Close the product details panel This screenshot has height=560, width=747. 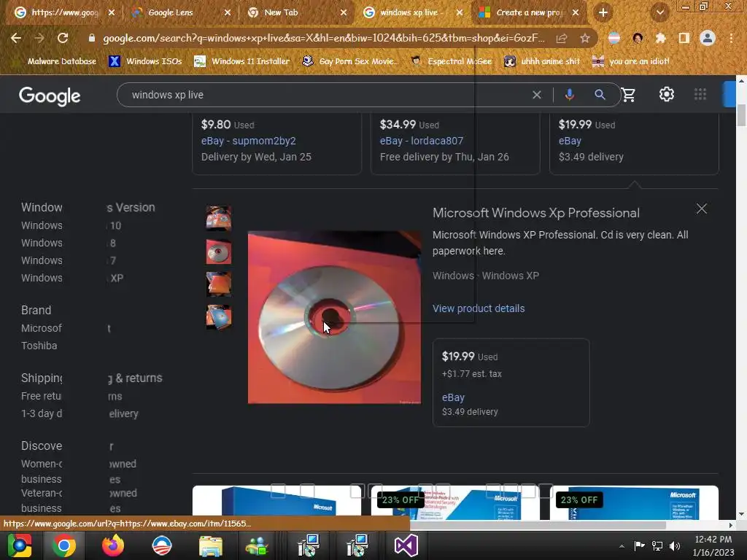(701, 209)
